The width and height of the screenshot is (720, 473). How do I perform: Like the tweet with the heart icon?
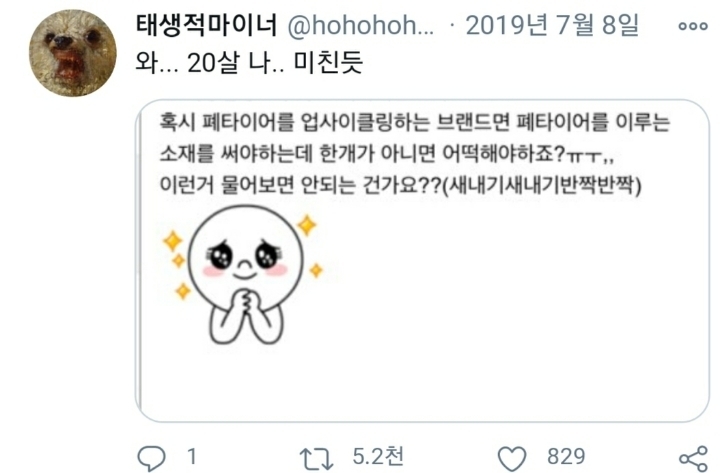click(512, 458)
